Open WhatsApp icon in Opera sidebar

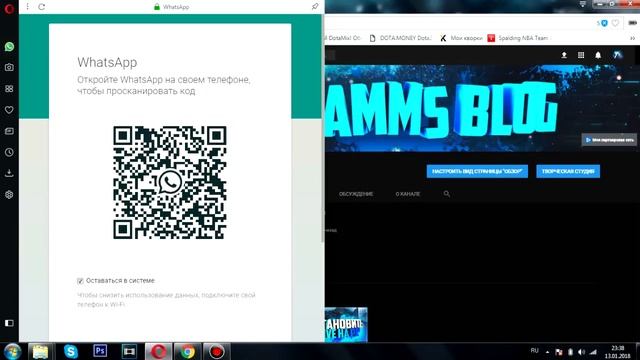tap(9, 47)
